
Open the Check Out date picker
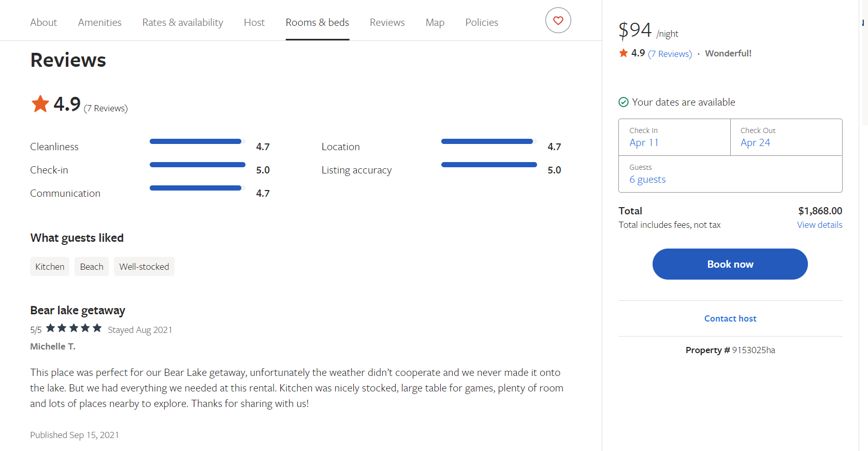786,137
